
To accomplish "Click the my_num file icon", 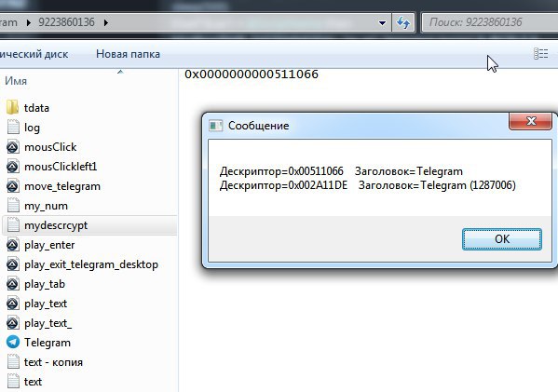I will [x=13, y=205].
